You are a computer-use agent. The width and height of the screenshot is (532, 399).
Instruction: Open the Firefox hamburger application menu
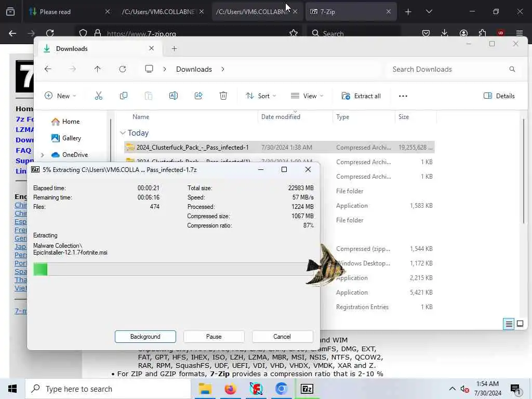coord(520,33)
